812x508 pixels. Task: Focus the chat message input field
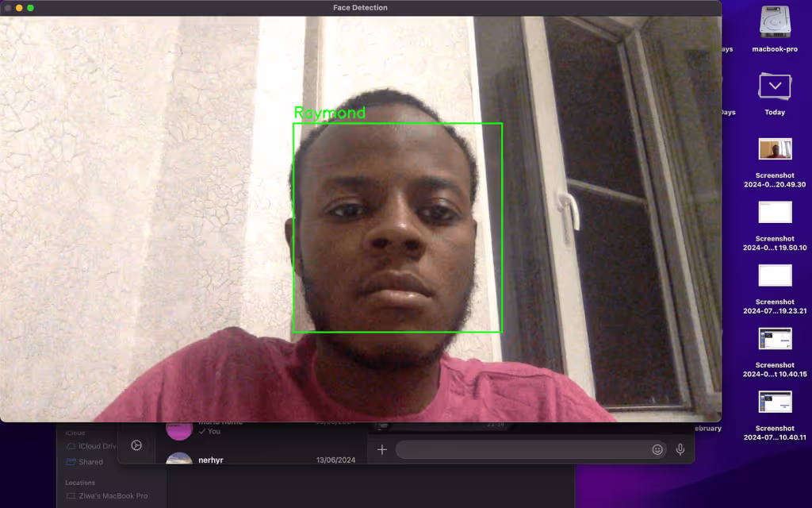pyautogui.click(x=531, y=450)
